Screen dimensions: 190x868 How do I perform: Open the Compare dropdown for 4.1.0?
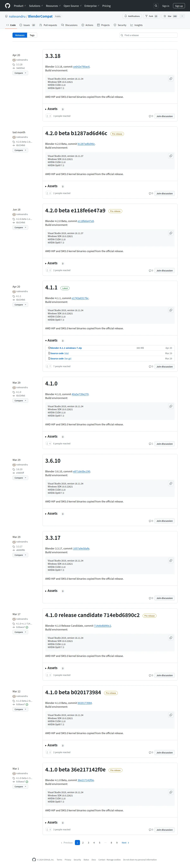click(20, 401)
